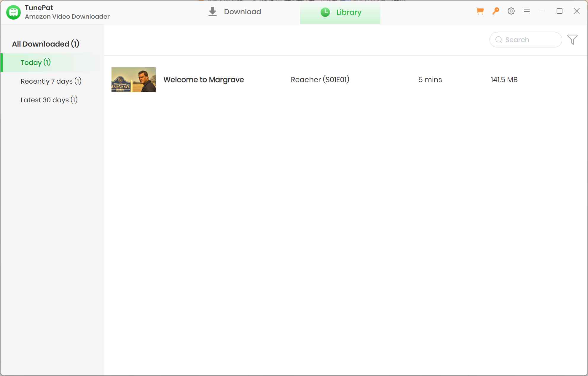Click the Welcome to Margrave thumbnail
588x376 pixels.
click(x=133, y=79)
